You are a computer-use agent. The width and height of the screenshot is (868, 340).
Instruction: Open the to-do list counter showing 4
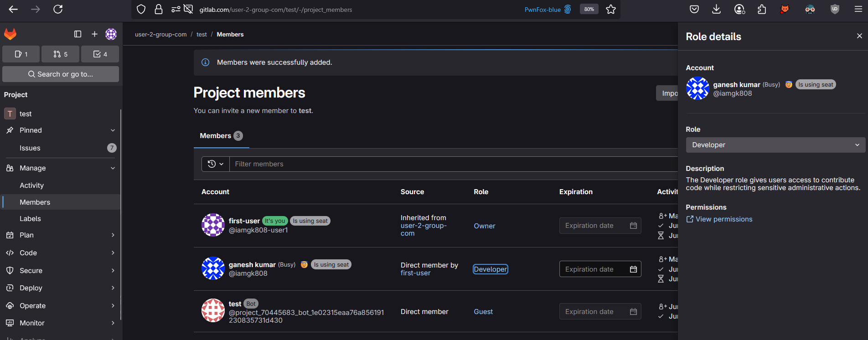pos(100,54)
